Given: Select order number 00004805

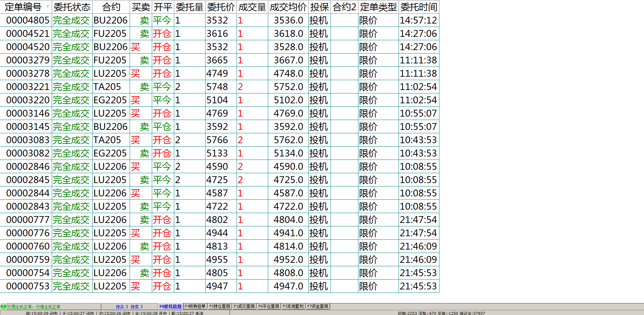Looking at the screenshot, I should click(28, 20).
